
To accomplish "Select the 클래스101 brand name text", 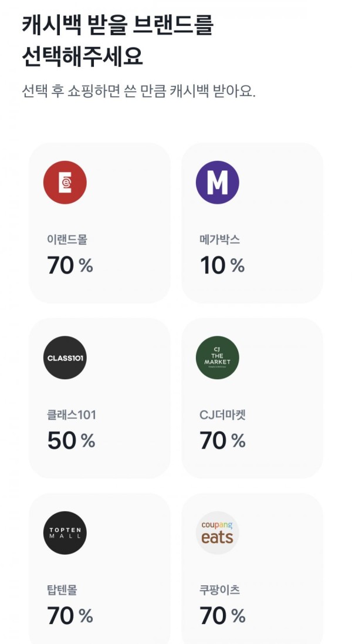I will (x=72, y=415).
